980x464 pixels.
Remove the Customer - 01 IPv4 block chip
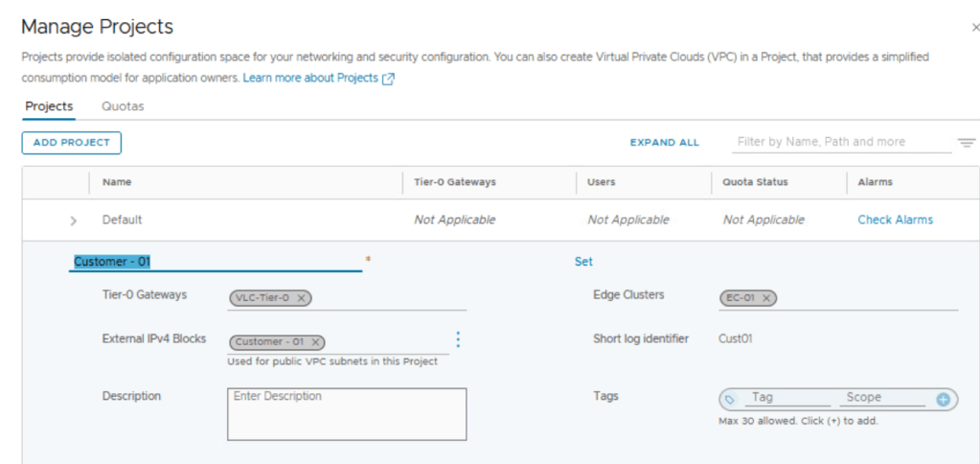point(315,342)
